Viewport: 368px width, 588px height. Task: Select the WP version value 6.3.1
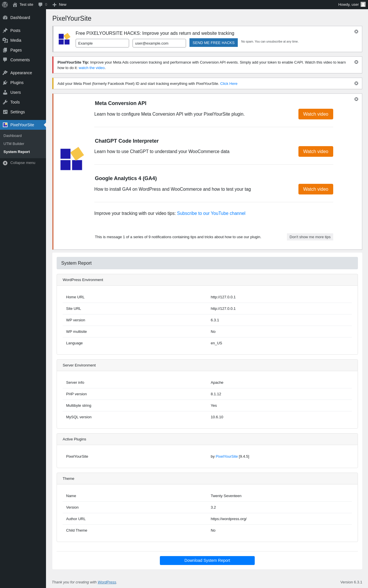(215, 320)
